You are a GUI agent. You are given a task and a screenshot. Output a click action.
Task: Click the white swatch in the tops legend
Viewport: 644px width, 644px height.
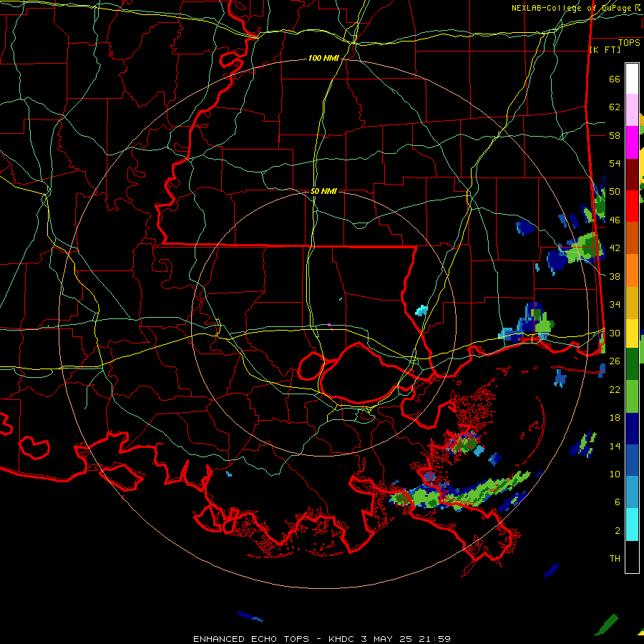click(632, 79)
